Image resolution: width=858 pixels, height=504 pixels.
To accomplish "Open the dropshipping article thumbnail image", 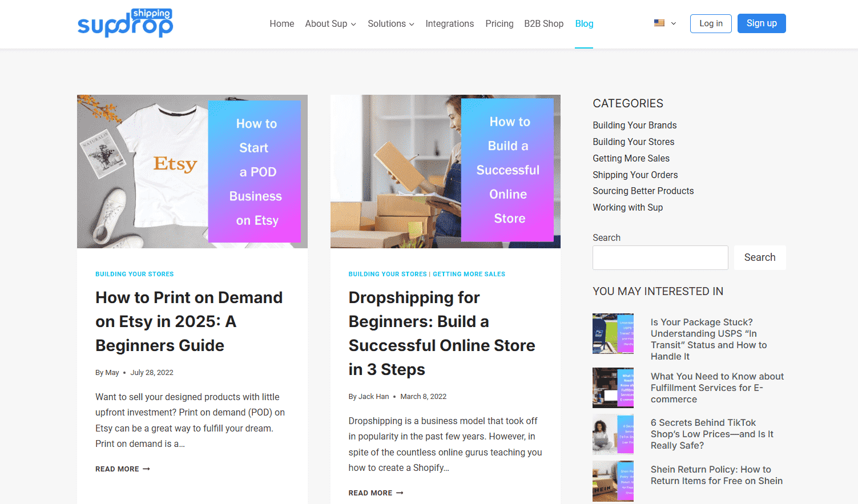I will (x=445, y=171).
